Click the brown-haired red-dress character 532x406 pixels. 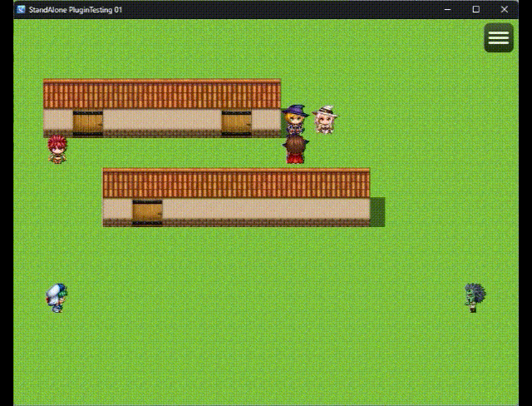tap(295, 150)
